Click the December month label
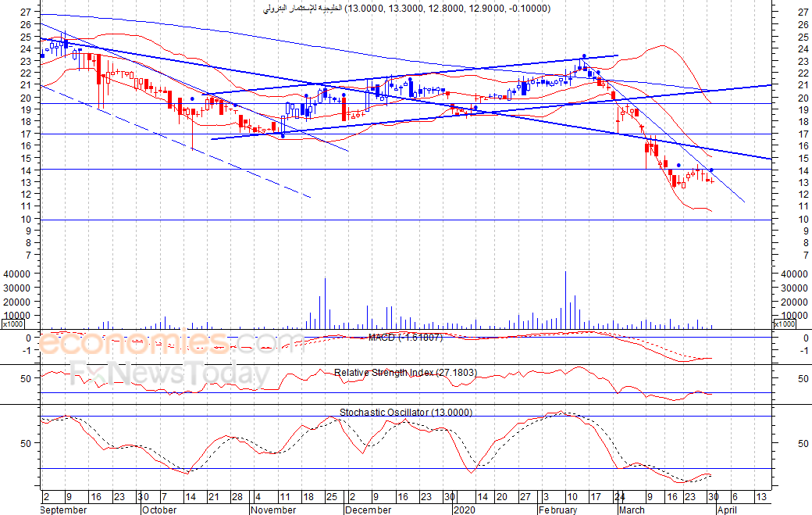Image resolution: width=812 pixels, height=515 pixels. point(369,510)
